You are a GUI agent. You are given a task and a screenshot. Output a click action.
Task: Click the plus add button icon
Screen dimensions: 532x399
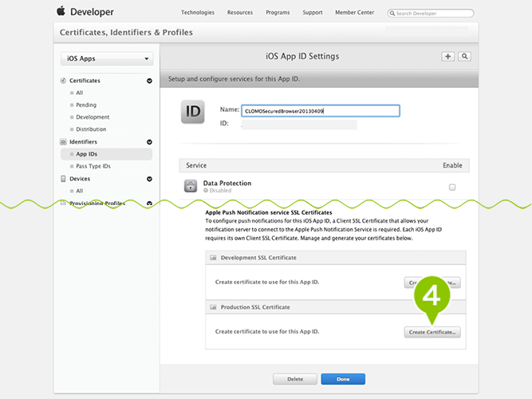[x=448, y=57]
